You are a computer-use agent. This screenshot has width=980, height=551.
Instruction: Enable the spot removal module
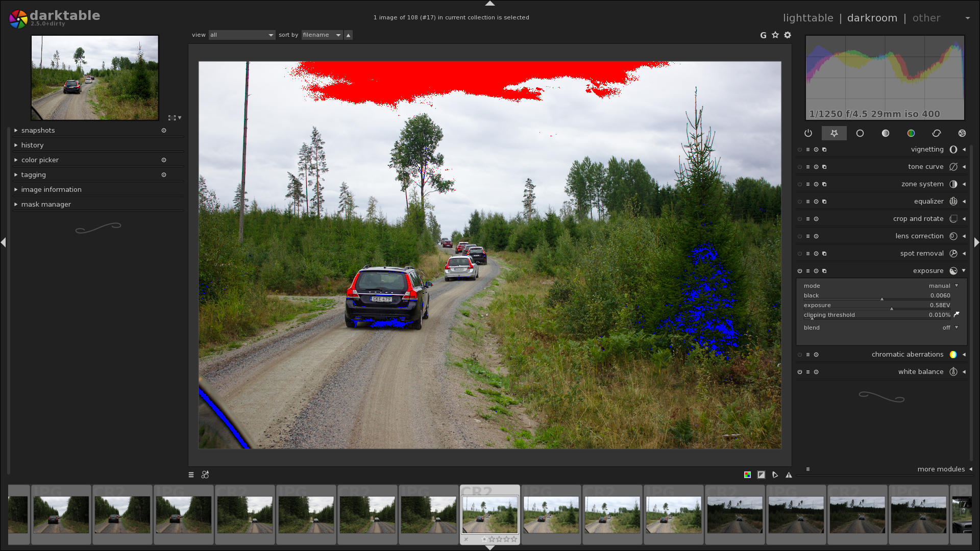click(800, 254)
